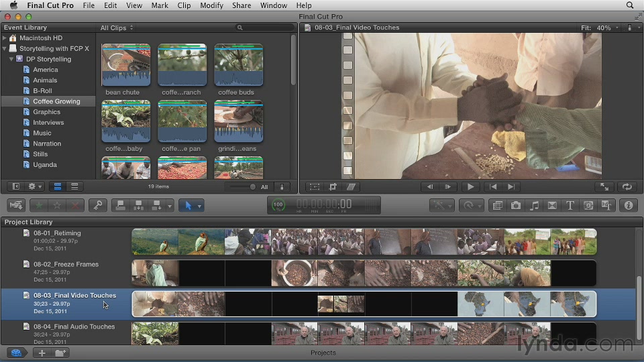Open the Fit 40% zoom dropdown
Screen dimensions: 644x362
600,28
